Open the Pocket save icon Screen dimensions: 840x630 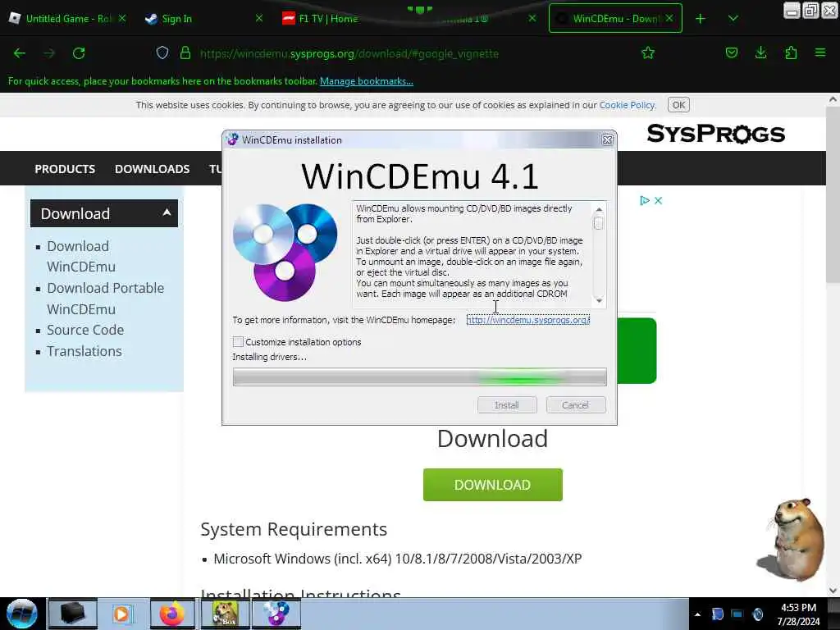coord(731,52)
